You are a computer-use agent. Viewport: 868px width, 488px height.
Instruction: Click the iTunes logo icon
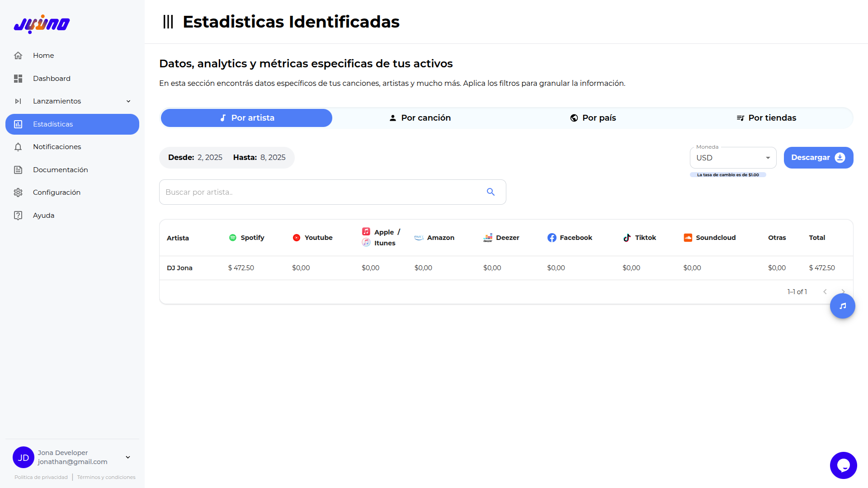pos(366,243)
